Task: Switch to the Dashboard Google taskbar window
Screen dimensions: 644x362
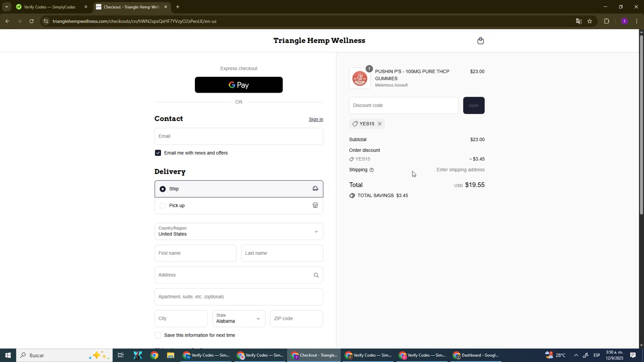Action: click(476, 355)
